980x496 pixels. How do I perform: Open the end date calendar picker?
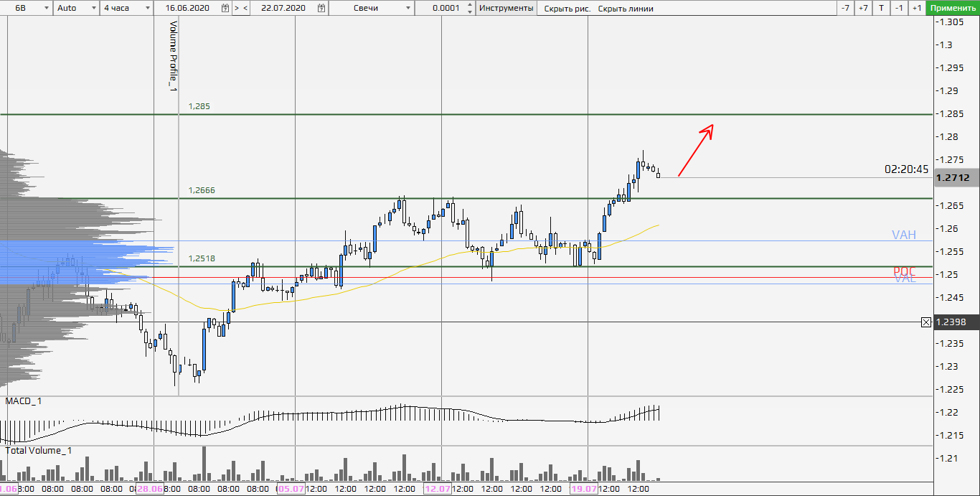tap(321, 8)
